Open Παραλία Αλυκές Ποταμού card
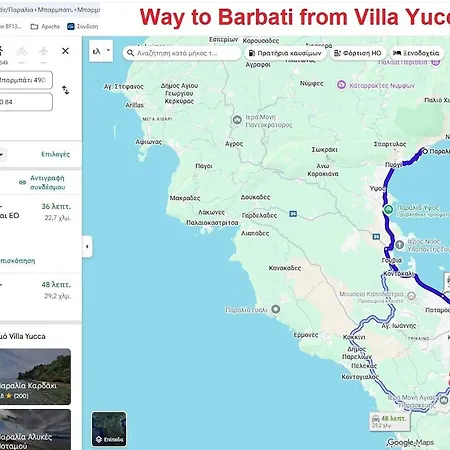Viewport: 450px width, 450px height. pos(35,430)
